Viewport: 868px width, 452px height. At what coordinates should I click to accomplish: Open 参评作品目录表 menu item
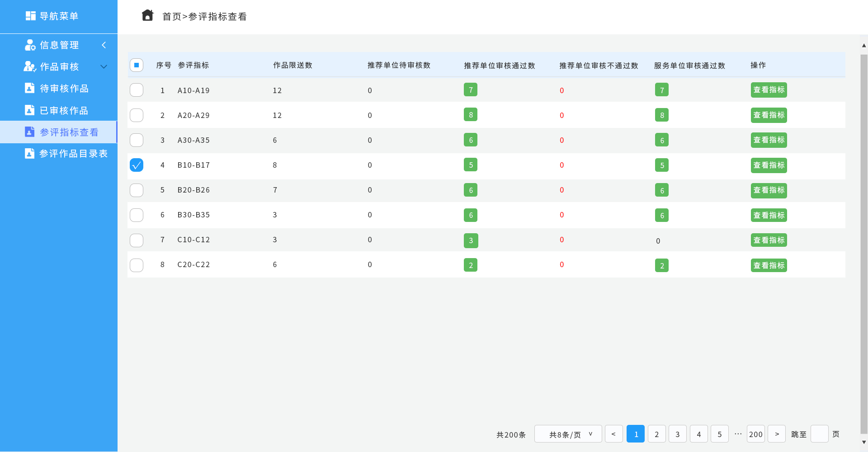[73, 154]
